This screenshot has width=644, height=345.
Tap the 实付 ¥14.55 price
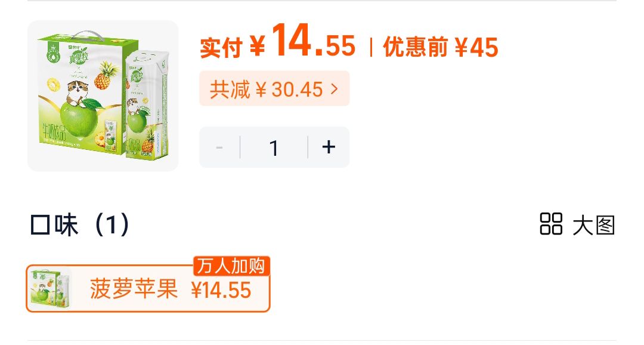[x=278, y=42]
